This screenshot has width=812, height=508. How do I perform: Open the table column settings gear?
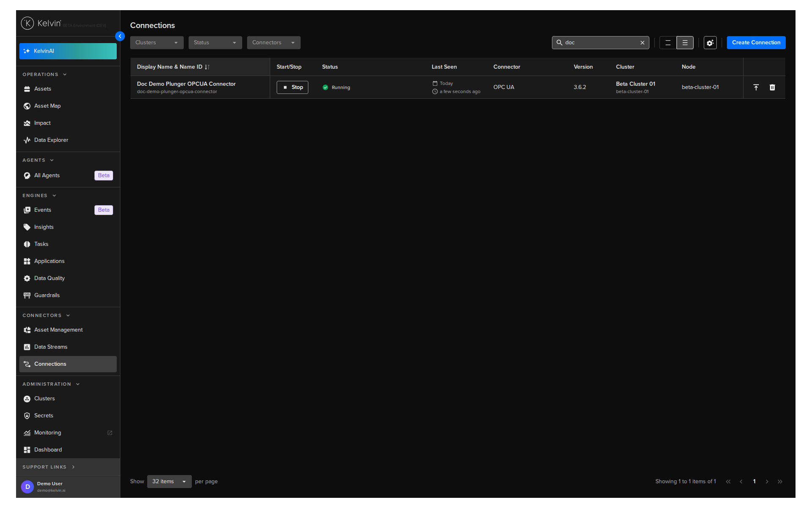[x=710, y=43]
